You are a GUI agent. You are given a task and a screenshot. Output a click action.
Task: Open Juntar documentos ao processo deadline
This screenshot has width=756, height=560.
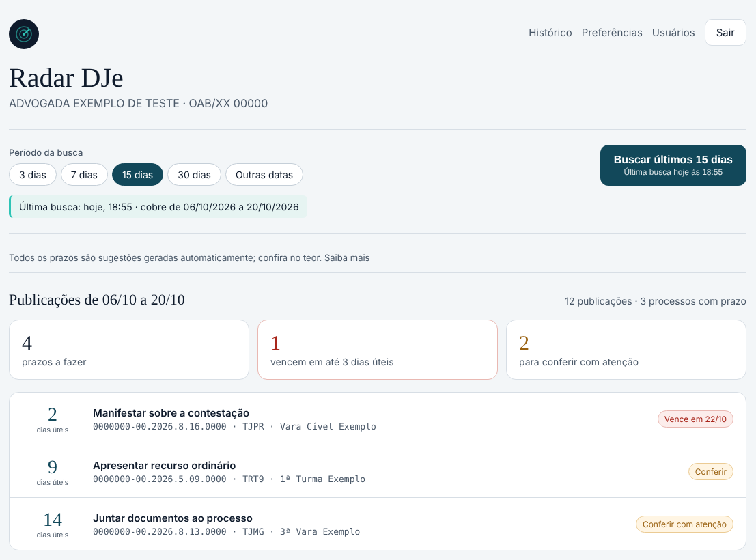pyautogui.click(x=378, y=524)
